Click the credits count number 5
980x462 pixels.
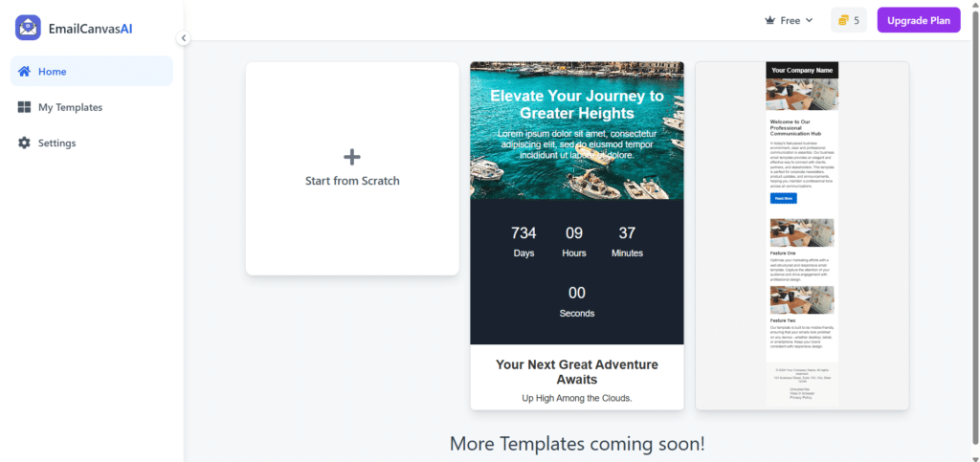(x=857, y=21)
